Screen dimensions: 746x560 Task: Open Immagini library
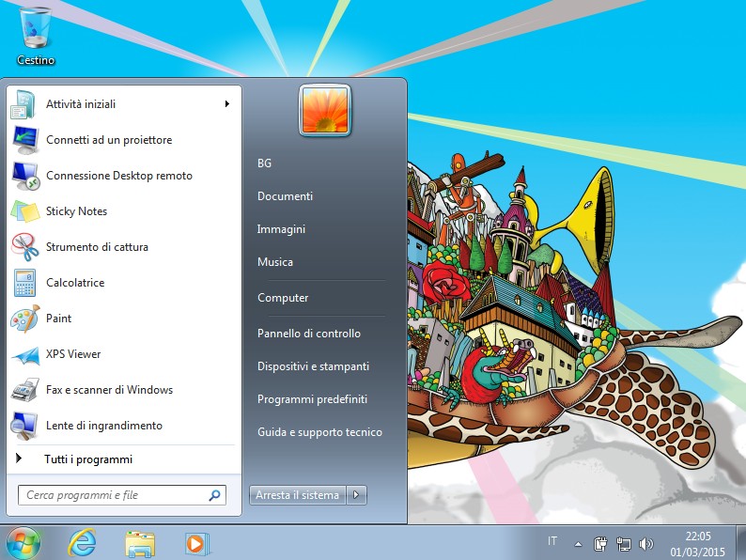tap(281, 229)
